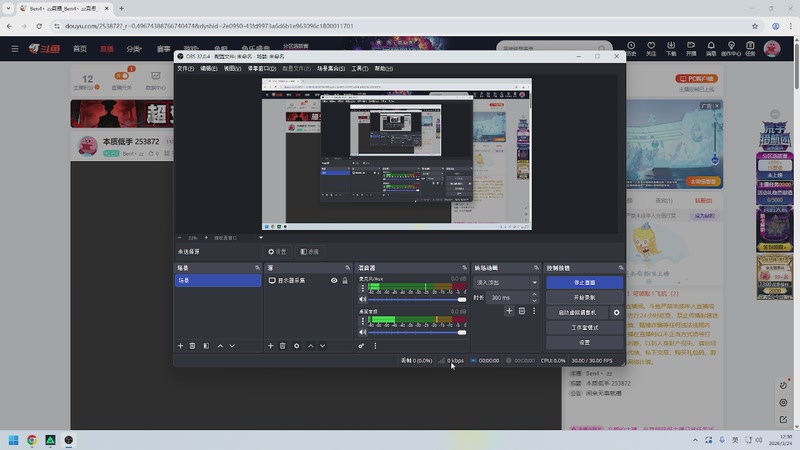Viewport: 800px width, 450px height.
Task: Open OBS File menu
Action: coord(185,68)
